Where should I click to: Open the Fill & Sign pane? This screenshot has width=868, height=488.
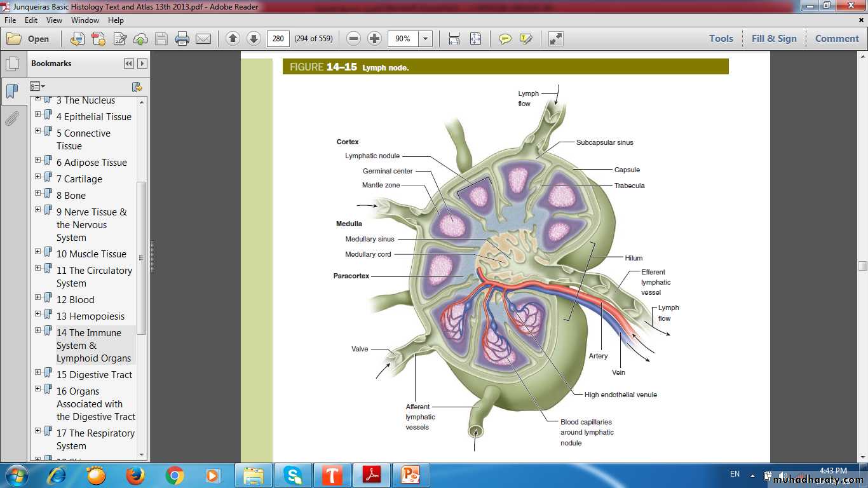pos(773,39)
